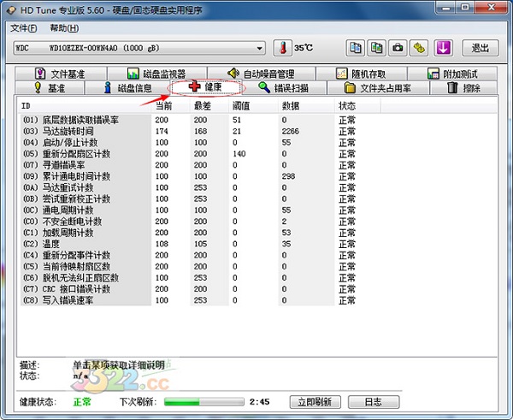The height and width of the screenshot is (420, 513).
Task: Click the copy screenshot to clipboard icon
Action: [x=377, y=48]
